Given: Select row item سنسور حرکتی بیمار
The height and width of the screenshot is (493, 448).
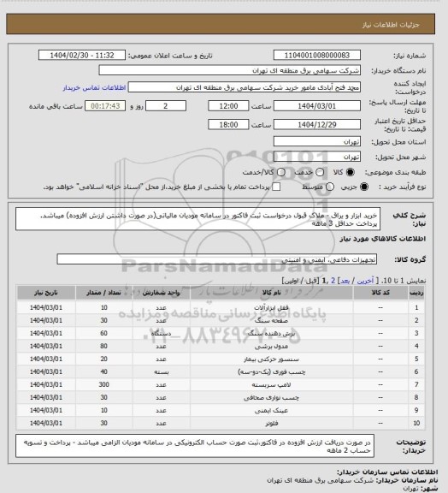Looking at the screenshot, I should [221, 359].
